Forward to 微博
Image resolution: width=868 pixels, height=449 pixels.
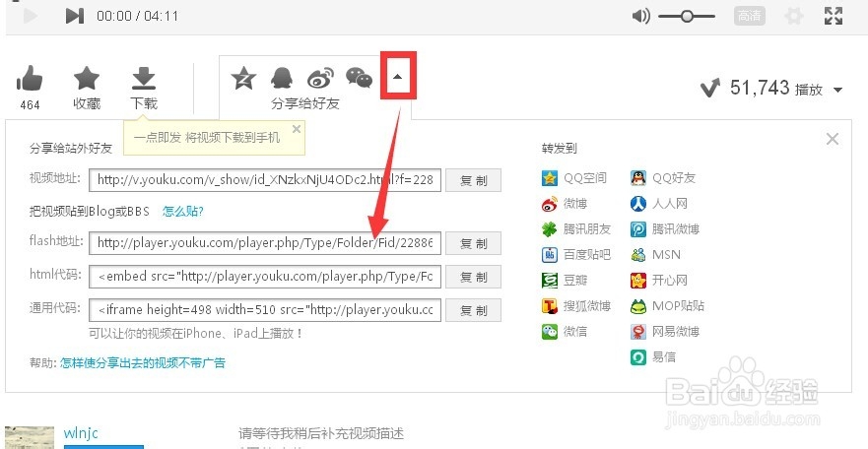click(x=564, y=204)
